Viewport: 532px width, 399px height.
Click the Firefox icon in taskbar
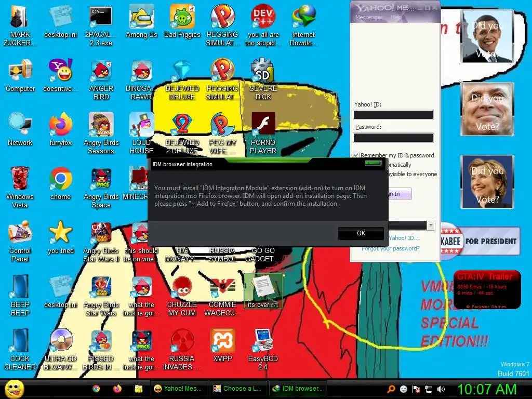117,389
